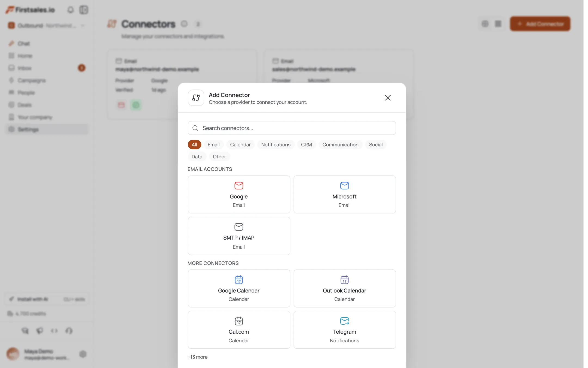Choose the Telegram Notifications connector card
588x368 pixels.
pos(345,330)
